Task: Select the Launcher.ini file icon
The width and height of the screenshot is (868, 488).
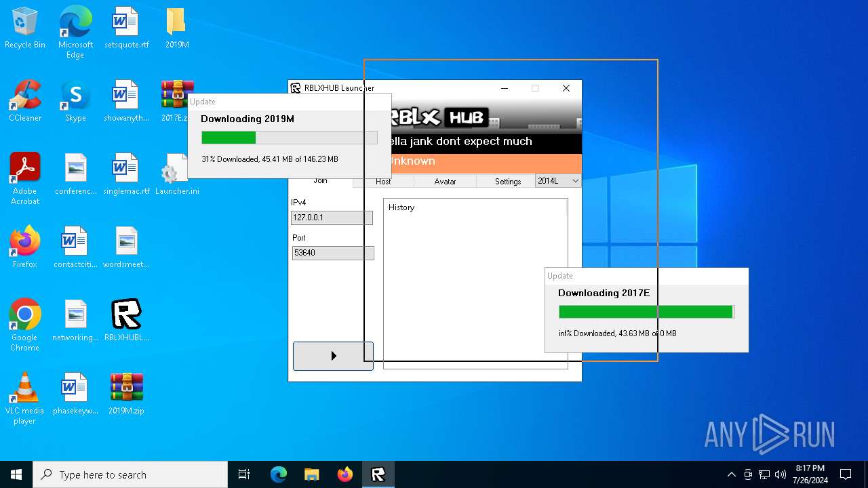Action: (176, 175)
